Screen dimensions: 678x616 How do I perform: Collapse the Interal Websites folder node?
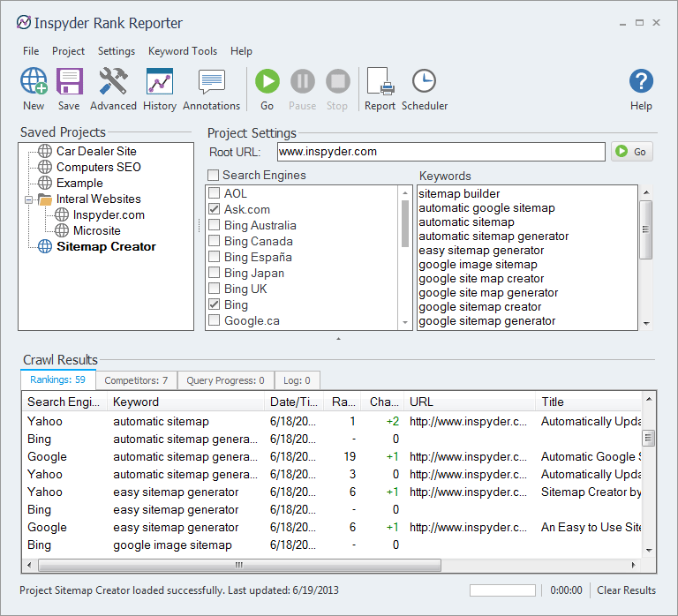point(28,199)
